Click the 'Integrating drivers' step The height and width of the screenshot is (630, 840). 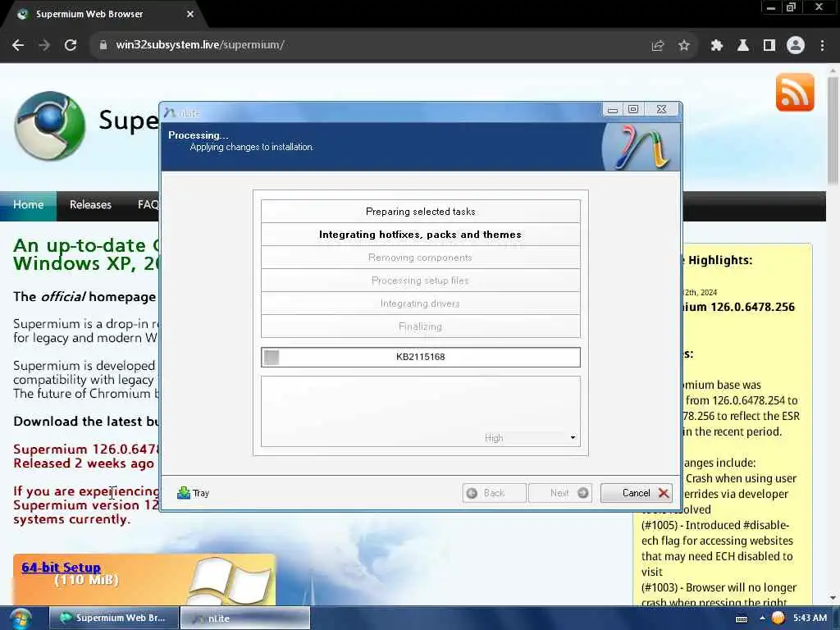tap(421, 304)
